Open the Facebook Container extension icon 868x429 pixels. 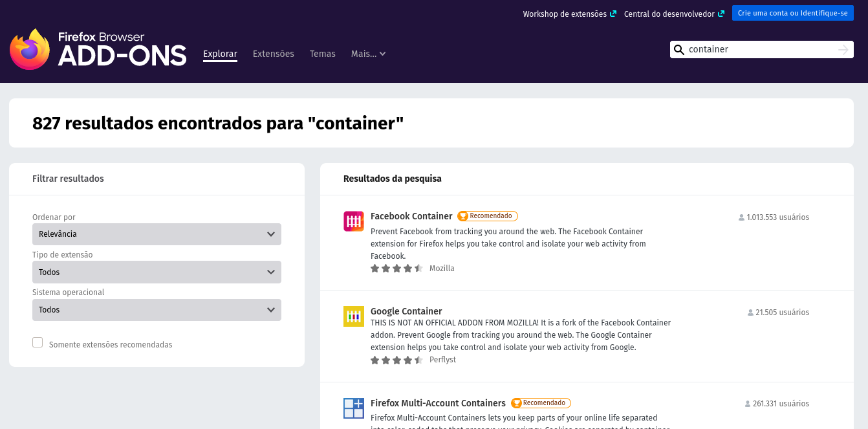click(354, 221)
